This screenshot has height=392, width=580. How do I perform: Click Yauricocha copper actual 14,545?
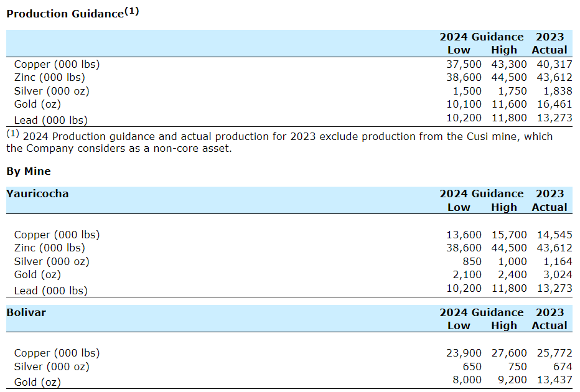click(x=554, y=235)
